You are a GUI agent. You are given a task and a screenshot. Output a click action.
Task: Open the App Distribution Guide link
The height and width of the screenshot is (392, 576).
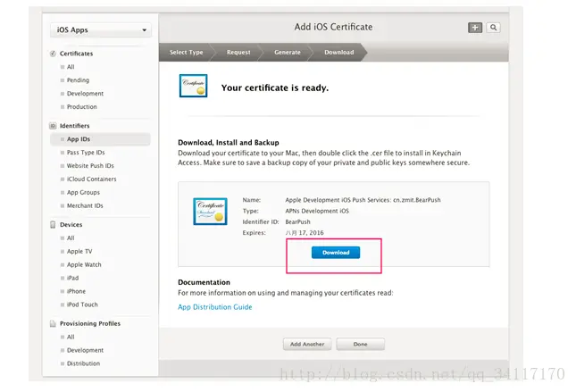[215, 307]
